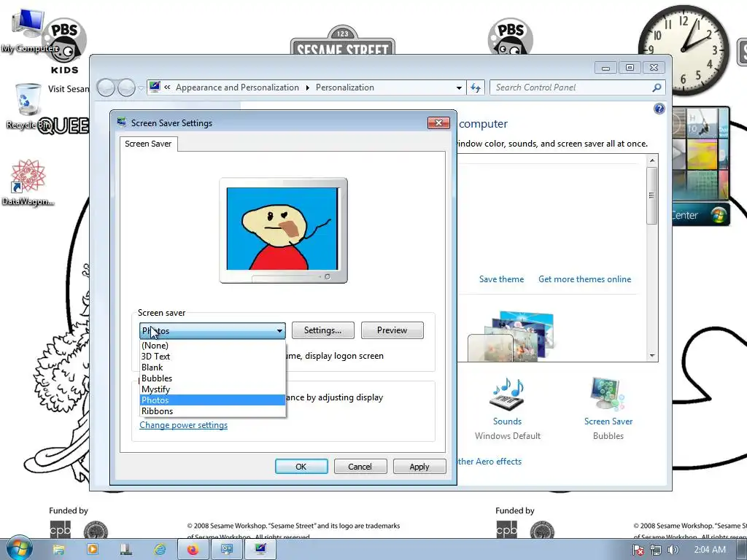The height and width of the screenshot is (560, 747).
Task: Click the Preview button
Action: (x=392, y=330)
